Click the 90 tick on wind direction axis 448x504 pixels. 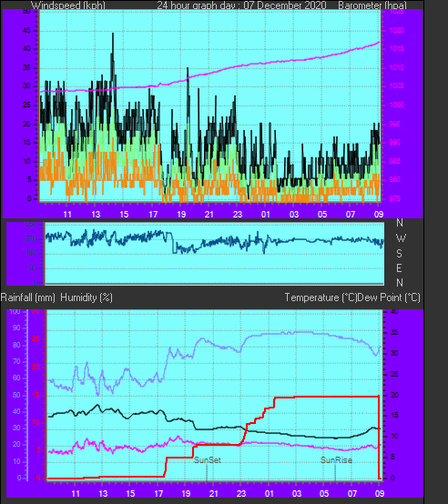coord(33,267)
